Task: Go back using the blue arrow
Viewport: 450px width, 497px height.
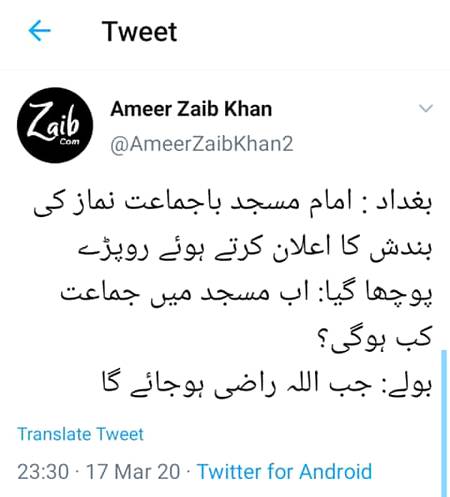Action: coord(39,31)
